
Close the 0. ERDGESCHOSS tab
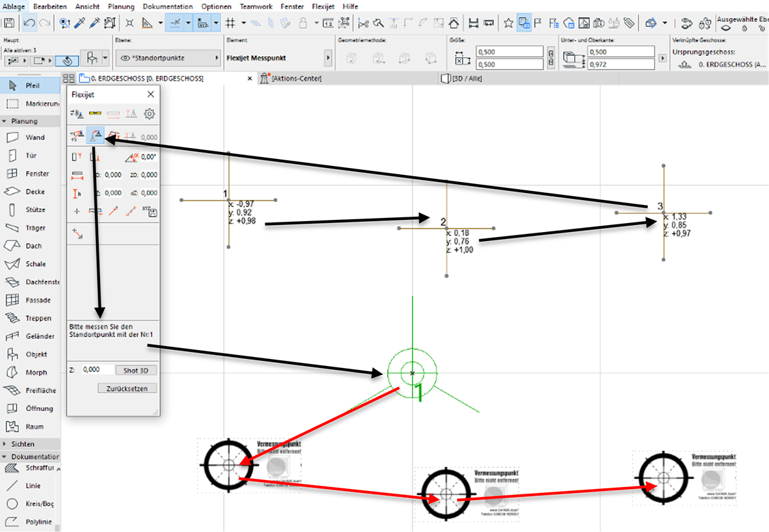click(251, 79)
